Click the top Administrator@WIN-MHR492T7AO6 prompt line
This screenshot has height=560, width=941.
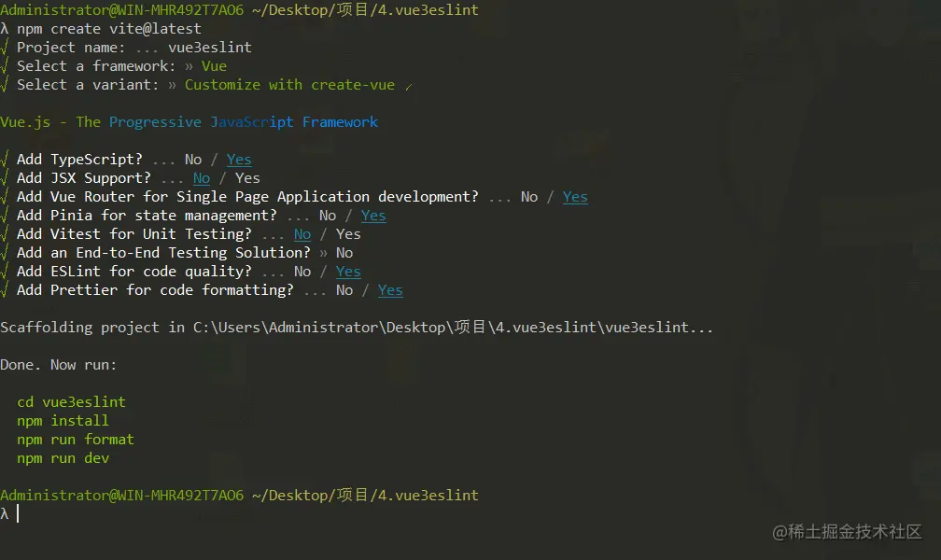[x=239, y=10]
